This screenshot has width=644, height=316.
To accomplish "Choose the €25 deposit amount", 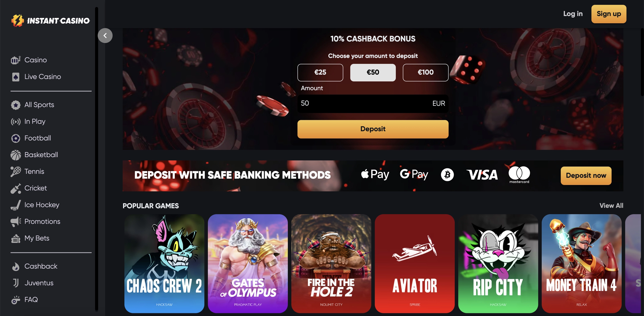I will (320, 72).
